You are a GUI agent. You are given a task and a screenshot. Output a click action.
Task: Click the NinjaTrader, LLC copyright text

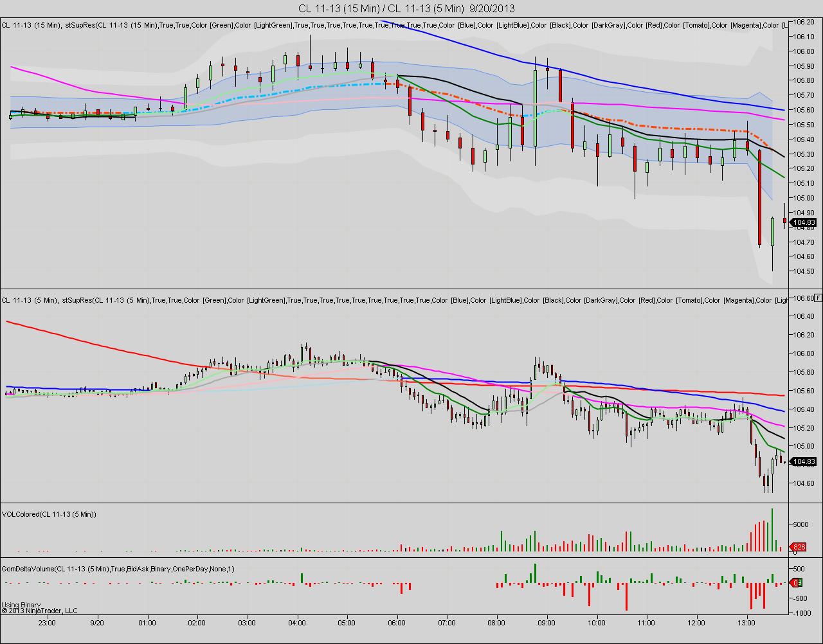tap(39, 611)
